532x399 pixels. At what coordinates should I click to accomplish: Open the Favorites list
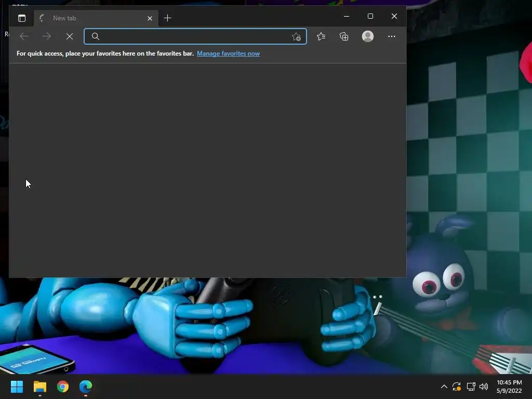point(321,36)
